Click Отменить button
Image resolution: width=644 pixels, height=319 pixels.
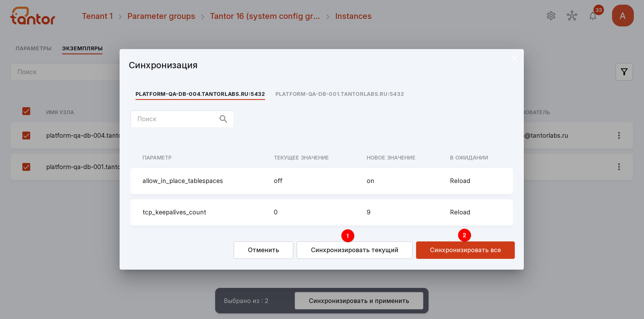click(x=263, y=250)
